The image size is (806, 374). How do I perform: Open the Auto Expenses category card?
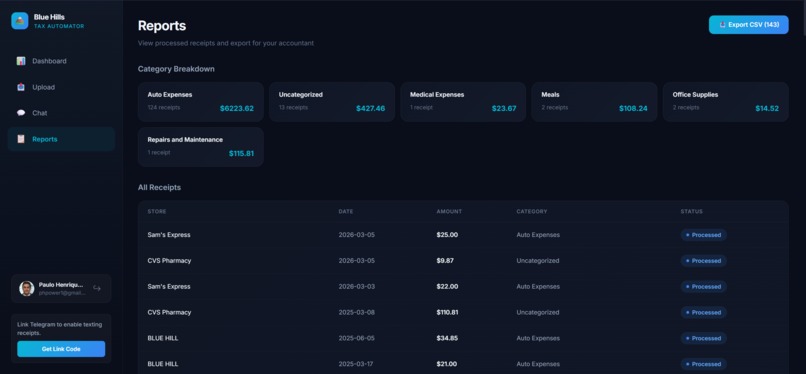tap(200, 102)
